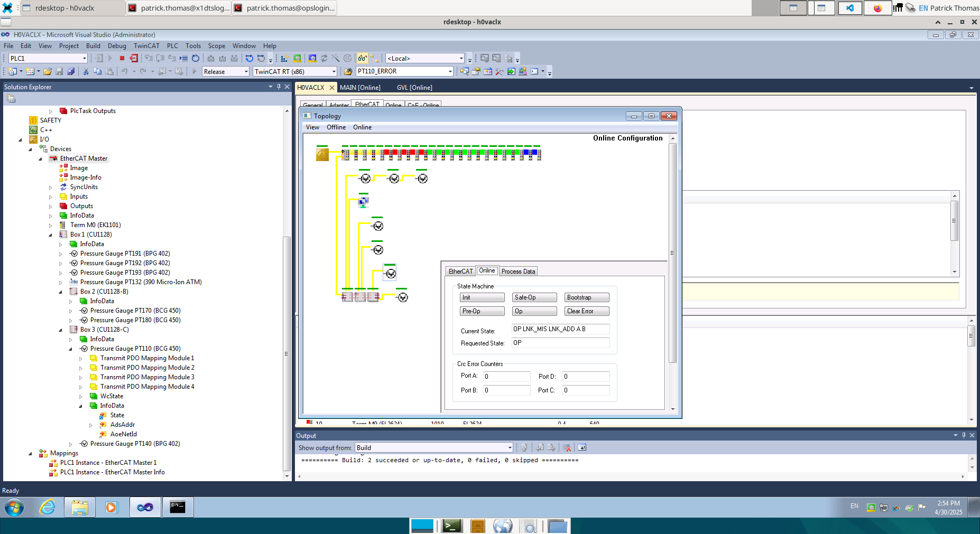Click green Restart TwinCAT Run Mode icon
This screenshot has height=534, width=980.
coord(297,58)
